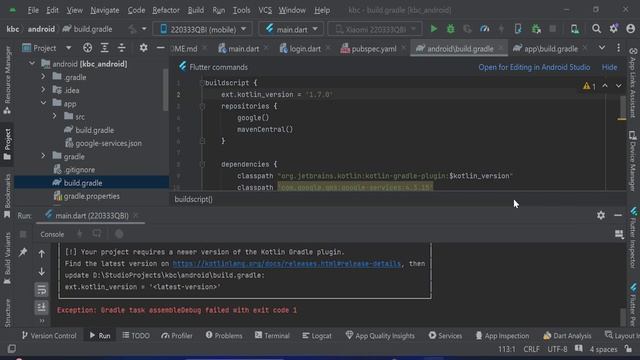
Task: Select google-services.json in project tree
Action: (103, 143)
